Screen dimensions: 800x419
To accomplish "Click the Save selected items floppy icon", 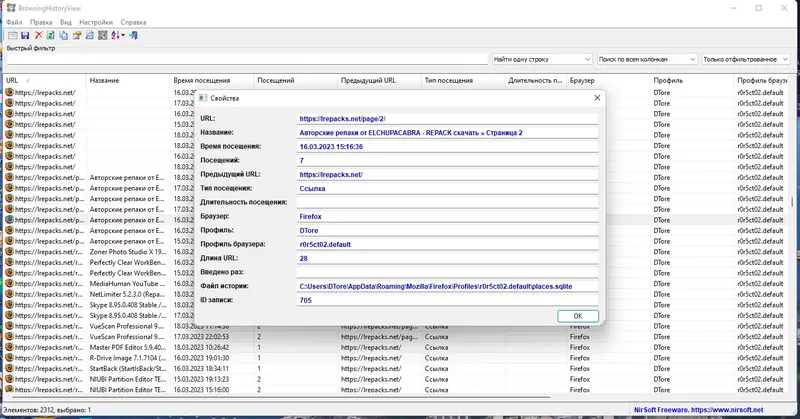I will (25, 35).
